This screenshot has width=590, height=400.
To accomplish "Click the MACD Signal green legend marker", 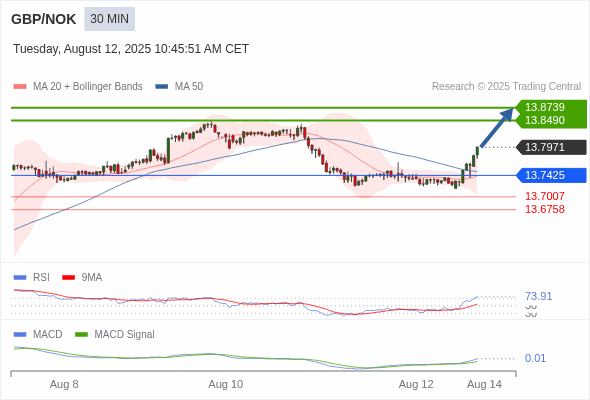I will point(81,335).
